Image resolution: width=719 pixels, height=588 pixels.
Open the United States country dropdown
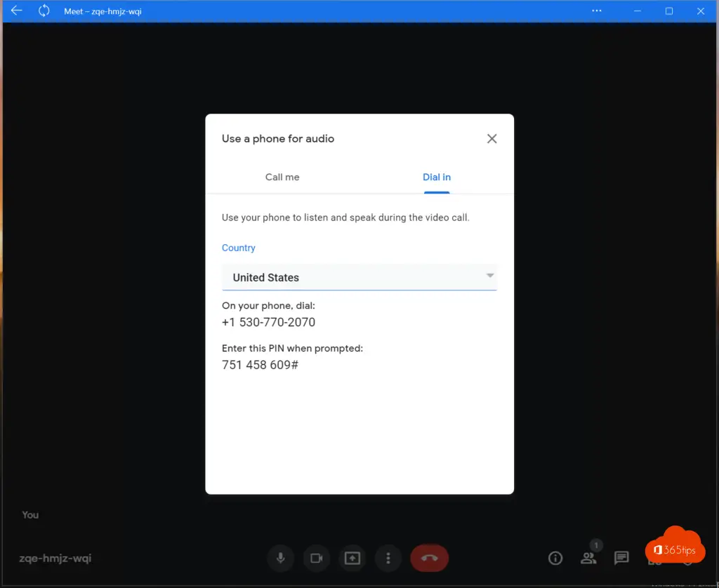coord(351,277)
